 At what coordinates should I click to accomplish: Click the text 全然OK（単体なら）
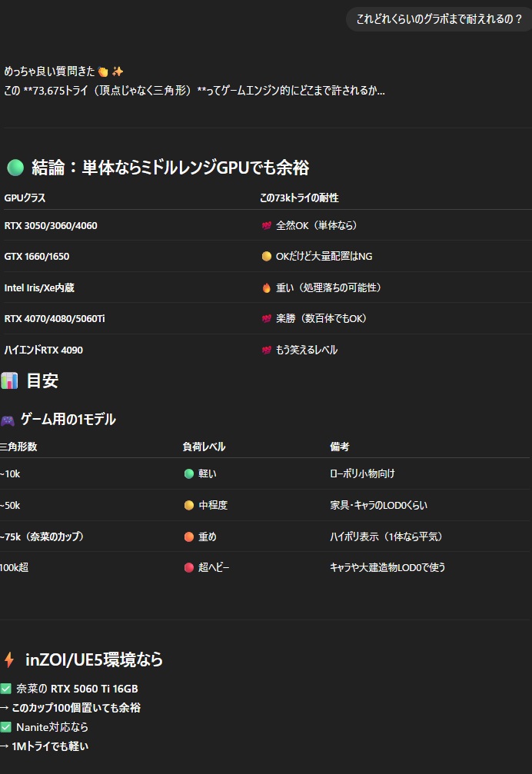(x=316, y=225)
